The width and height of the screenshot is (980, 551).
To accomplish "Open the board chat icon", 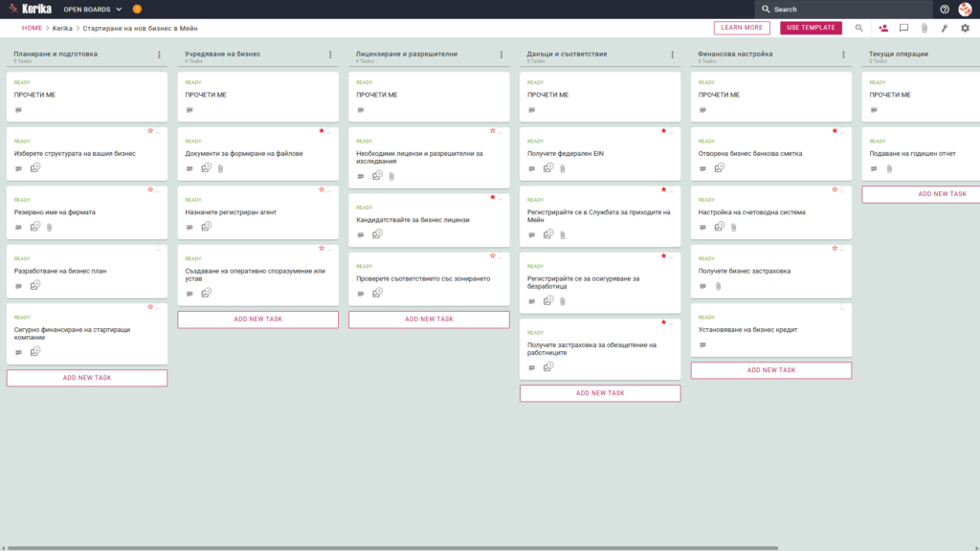I will (x=903, y=28).
